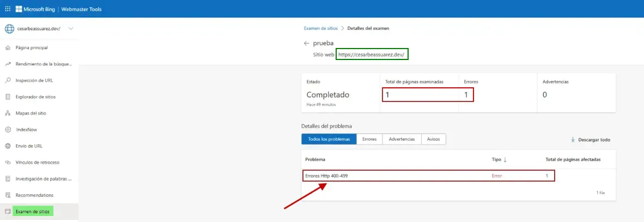Click the Mapas del sitio icon
Image resolution: width=644 pixels, height=222 pixels.
click(x=8, y=113)
